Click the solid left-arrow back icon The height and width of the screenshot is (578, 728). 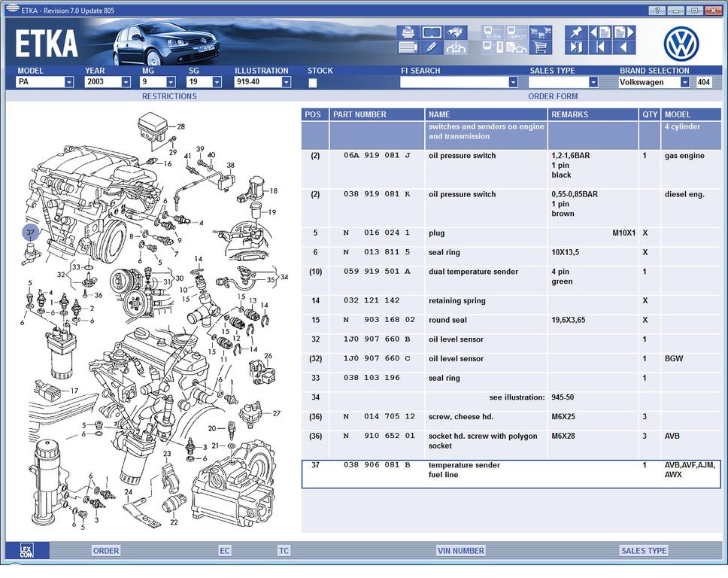pyautogui.click(x=624, y=47)
